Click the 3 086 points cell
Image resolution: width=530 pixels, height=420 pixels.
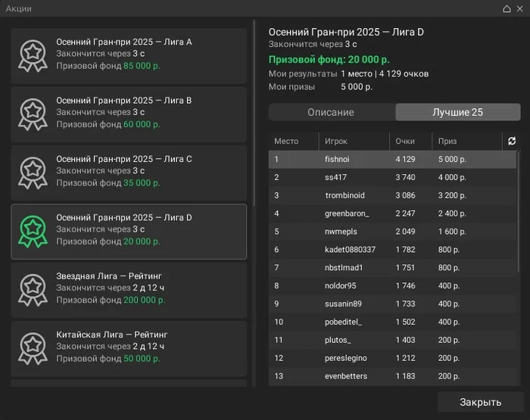(405, 195)
